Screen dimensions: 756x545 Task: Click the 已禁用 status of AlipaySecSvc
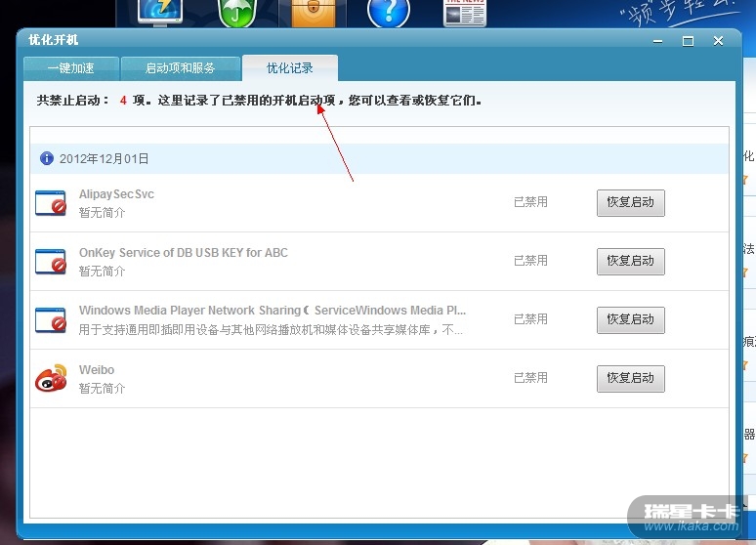530,202
